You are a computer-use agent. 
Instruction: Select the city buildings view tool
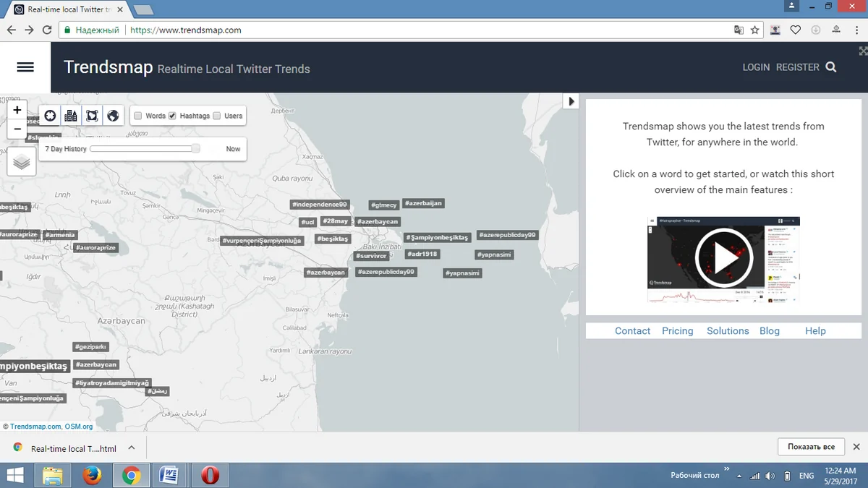tap(71, 116)
